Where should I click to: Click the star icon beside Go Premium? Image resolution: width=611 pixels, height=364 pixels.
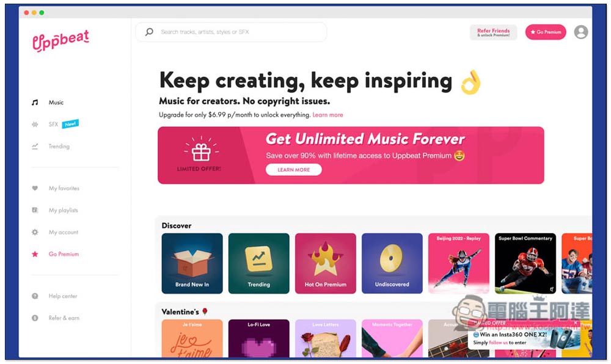[x=35, y=254]
